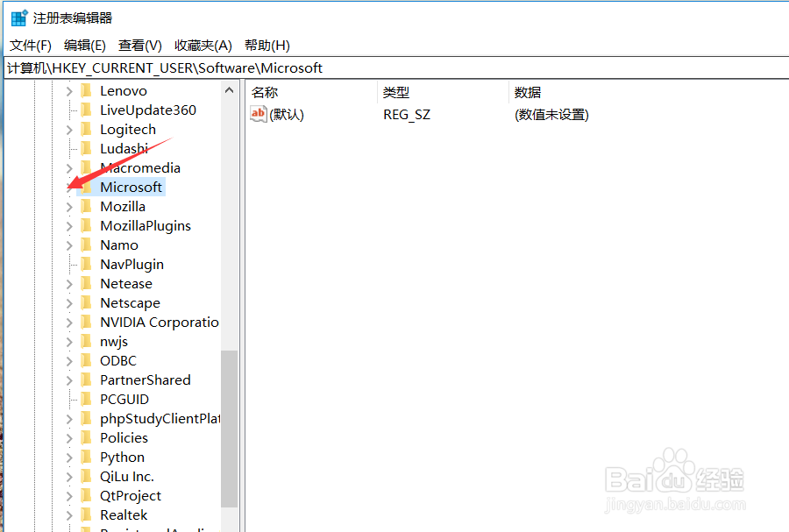
Task: Click the Realtek folder icon
Action: (87, 514)
